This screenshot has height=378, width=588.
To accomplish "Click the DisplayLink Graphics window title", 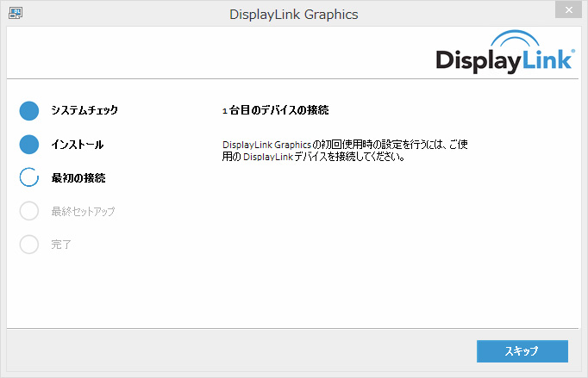I will click(x=294, y=15).
